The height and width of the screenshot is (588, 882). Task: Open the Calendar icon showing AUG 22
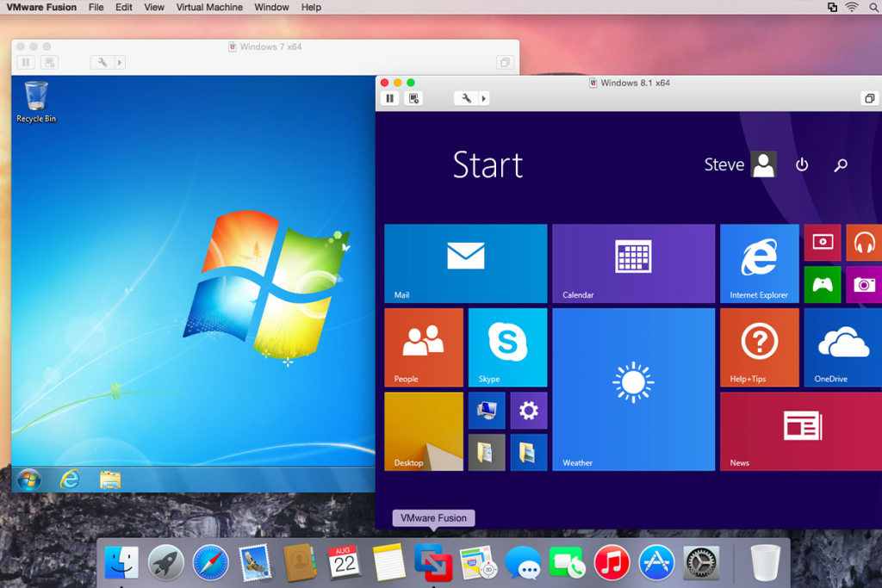pos(345,562)
